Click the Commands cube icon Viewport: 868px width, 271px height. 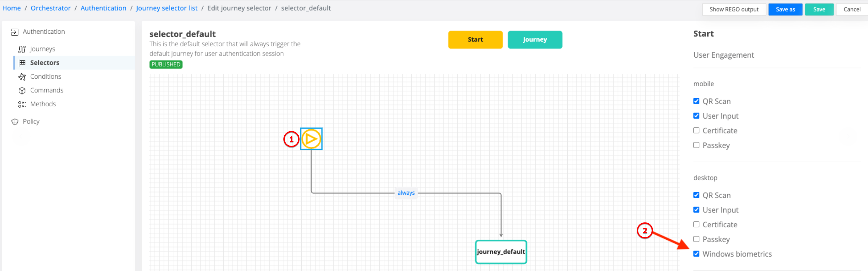(x=22, y=90)
